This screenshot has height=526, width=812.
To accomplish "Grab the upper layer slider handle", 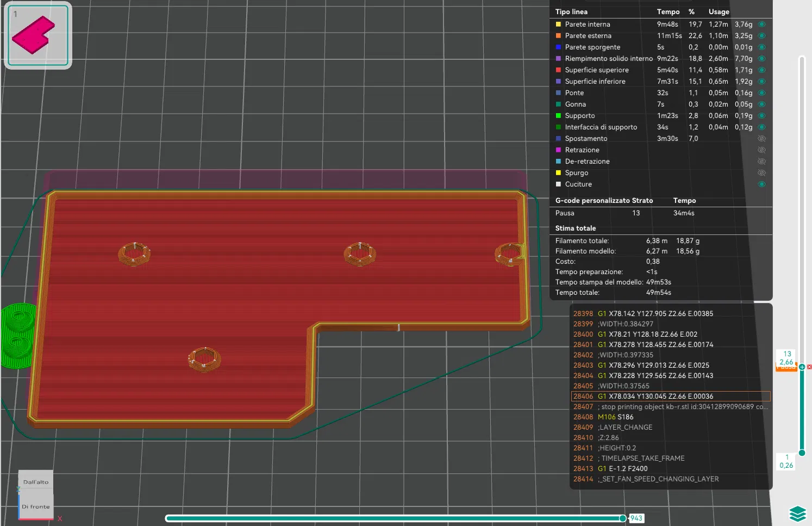I will [x=802, y=367].
